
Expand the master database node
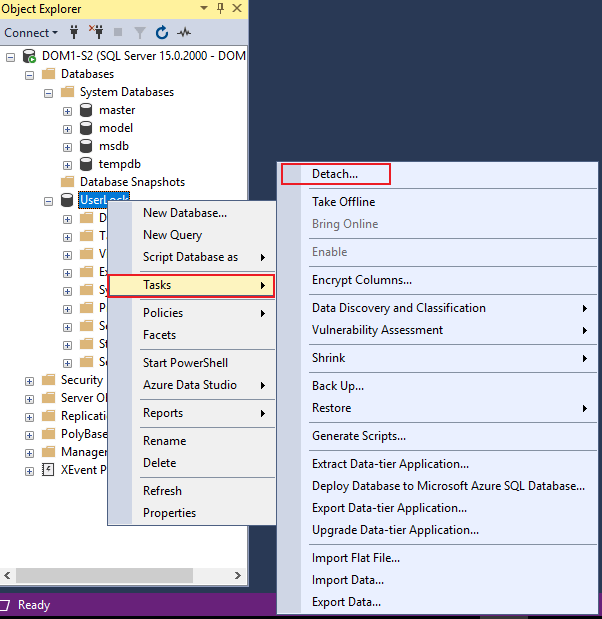(68, 111)
